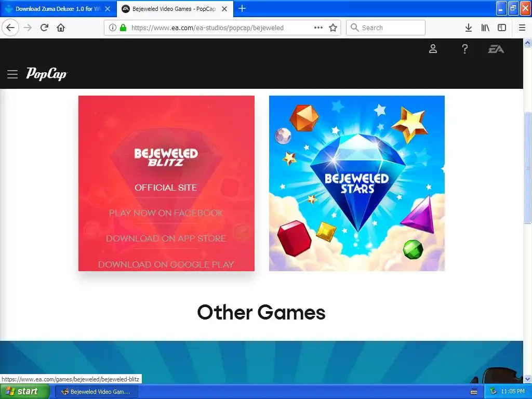This screenshot has height=399, width=532.
Task: Open the Firefox hamburger menu
Action: point(522,28)
